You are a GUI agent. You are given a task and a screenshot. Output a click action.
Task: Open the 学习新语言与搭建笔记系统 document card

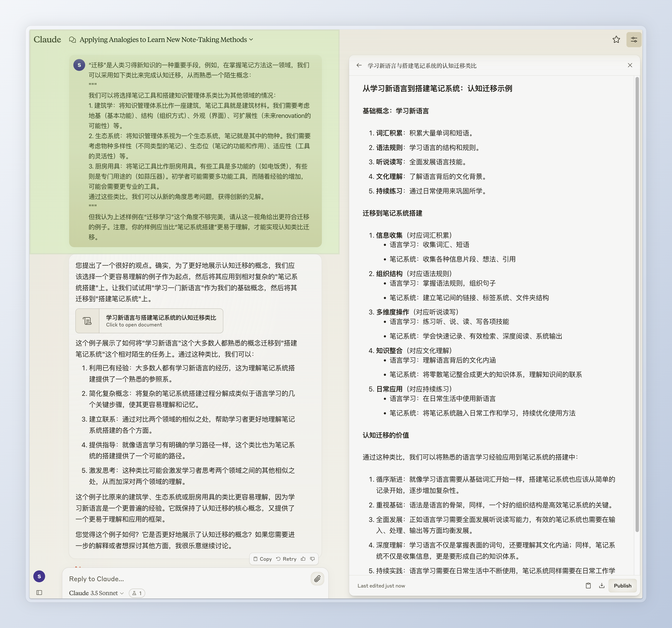[149, 321]
